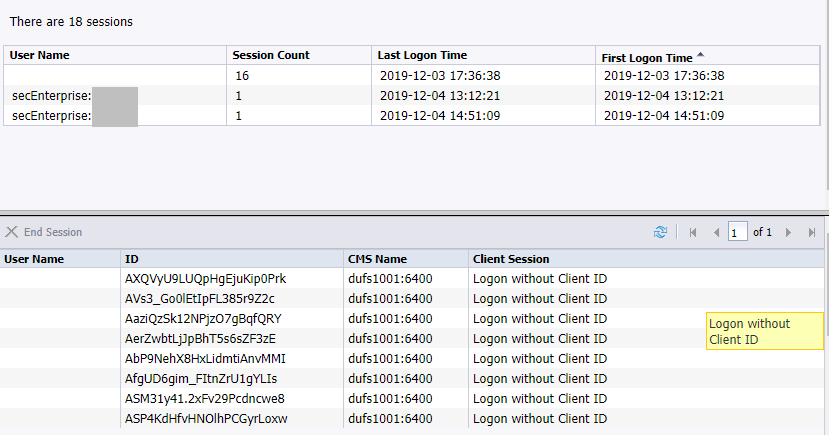Refresh the session list

point(660,232)
